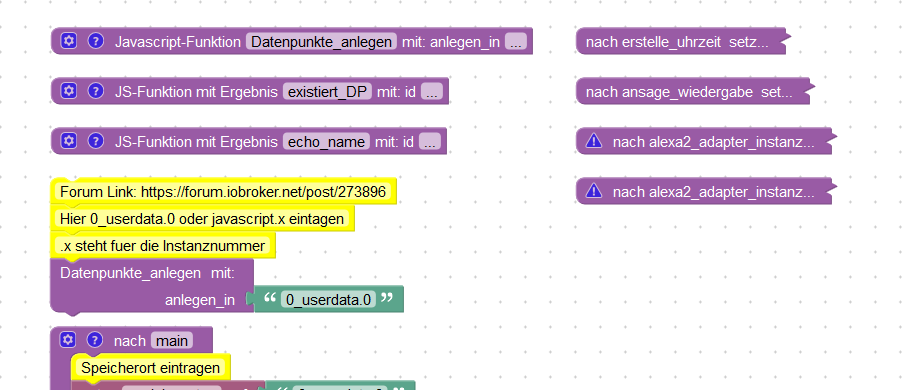
Task: Select the collapsed ansage_wiedergabe block
Action: [x=693, y=91]
